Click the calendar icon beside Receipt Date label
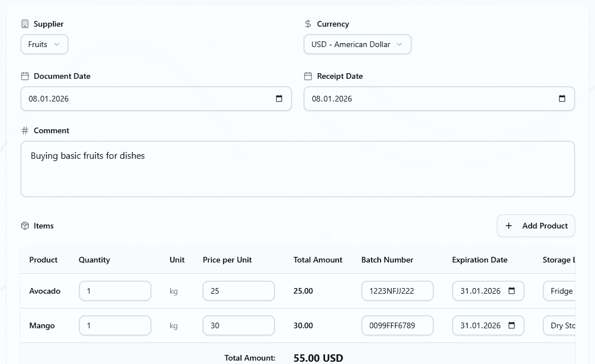Viewport: 595px width, 364px height. 307,75
